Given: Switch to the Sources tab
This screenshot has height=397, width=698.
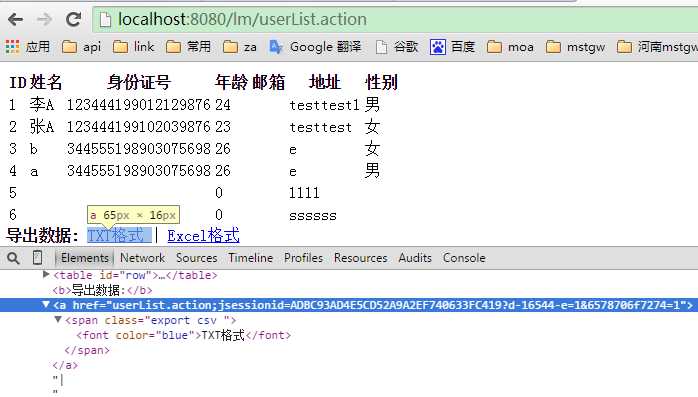Looking at the screenshot, I should point(196,258).
